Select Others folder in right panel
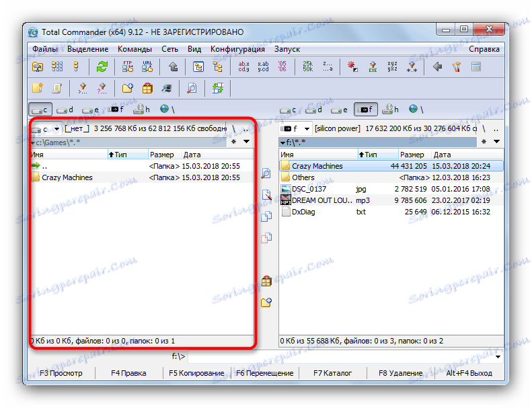This screenshot has width=532, height=408. coord(391,177)
